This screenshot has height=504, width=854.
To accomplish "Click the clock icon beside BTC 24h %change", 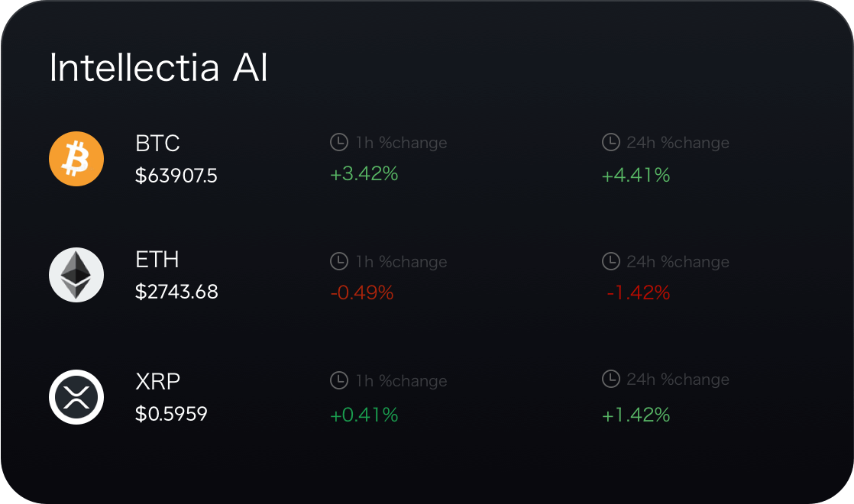I will (x=611, y=141).
